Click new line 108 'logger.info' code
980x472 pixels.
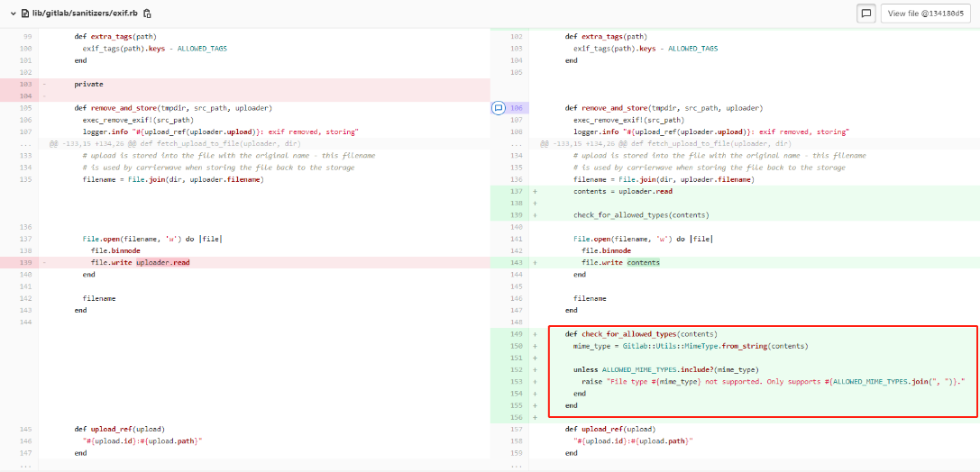(711, 132)
